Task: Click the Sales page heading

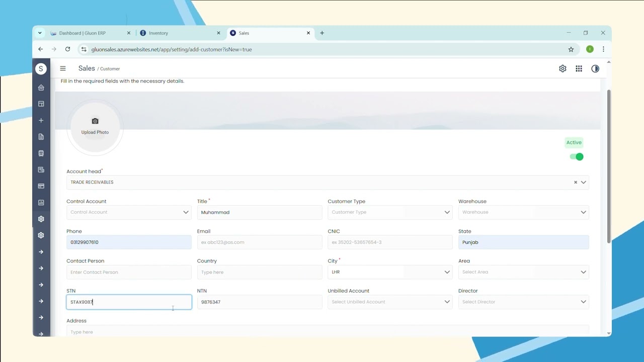Action: pyautogui.click(x=87, y=68)
